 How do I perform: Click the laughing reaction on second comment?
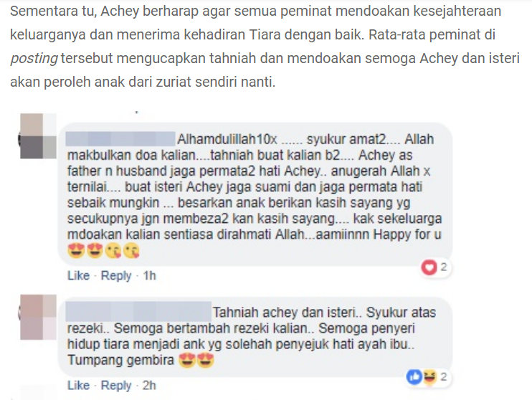[x=429, y=377]
